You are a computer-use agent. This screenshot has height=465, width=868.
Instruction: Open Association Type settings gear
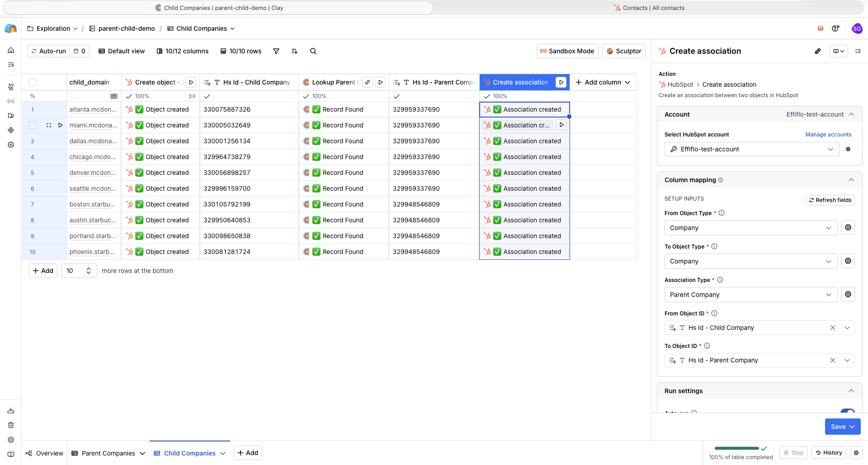point(848,294)
